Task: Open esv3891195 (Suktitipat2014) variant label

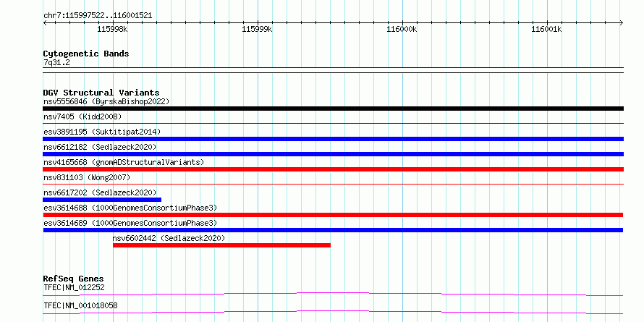Action: coord(102,132)
